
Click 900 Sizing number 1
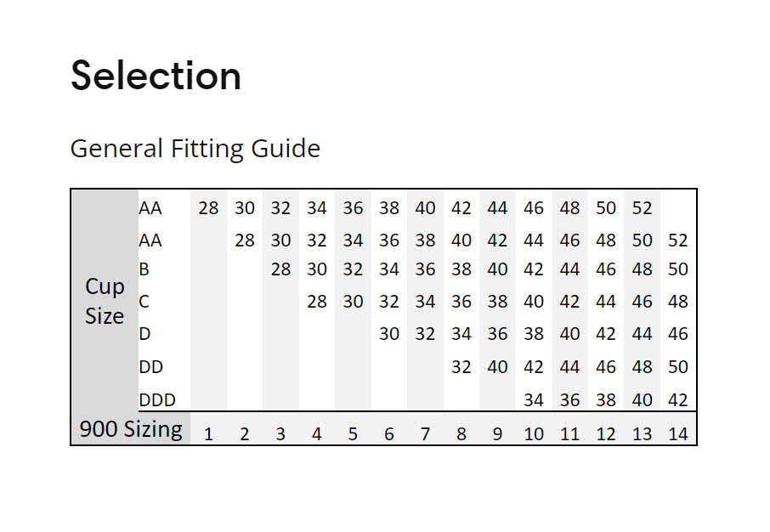click(208, 434)
